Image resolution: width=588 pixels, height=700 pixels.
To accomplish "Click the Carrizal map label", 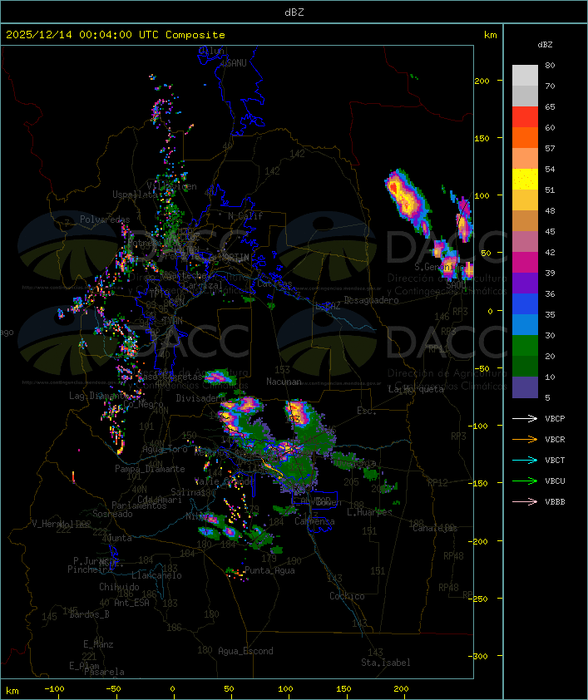I will [203, 285].
